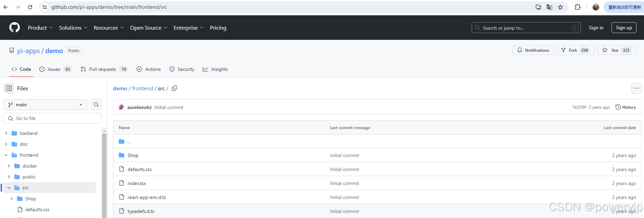Collapse the file tree side panel icon
Image resolution: width=644 pixels, height=218 pixels.
pos(9,88)
